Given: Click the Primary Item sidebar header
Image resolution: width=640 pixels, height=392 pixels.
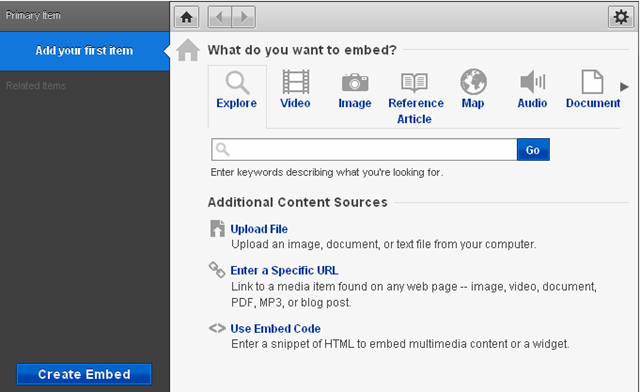Looking at the screenshot, I should [x=33, y=15].
